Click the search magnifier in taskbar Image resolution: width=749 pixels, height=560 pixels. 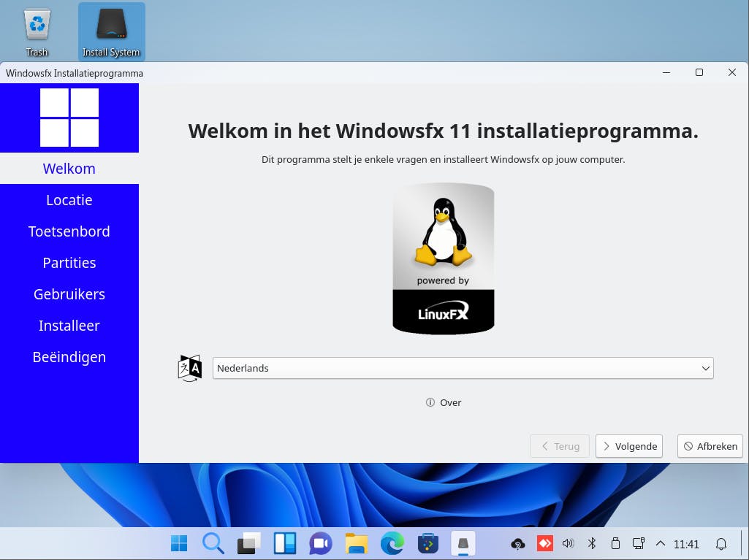213,543
